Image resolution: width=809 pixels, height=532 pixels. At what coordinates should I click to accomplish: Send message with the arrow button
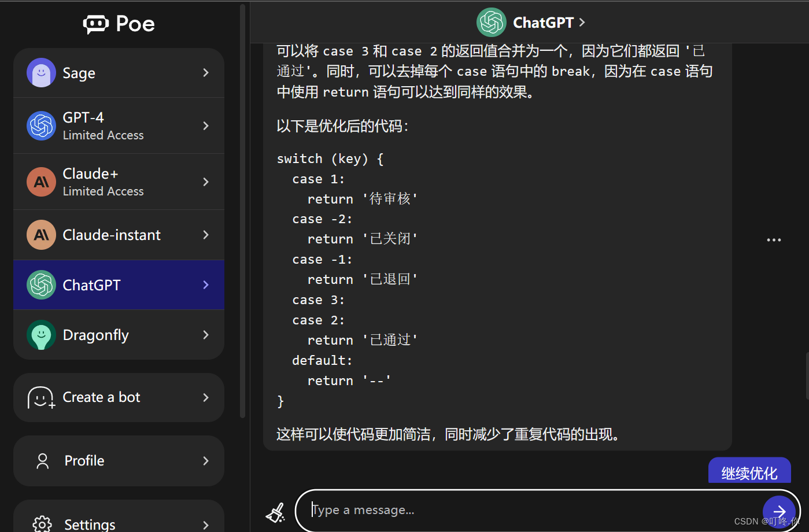coord(779,511)
